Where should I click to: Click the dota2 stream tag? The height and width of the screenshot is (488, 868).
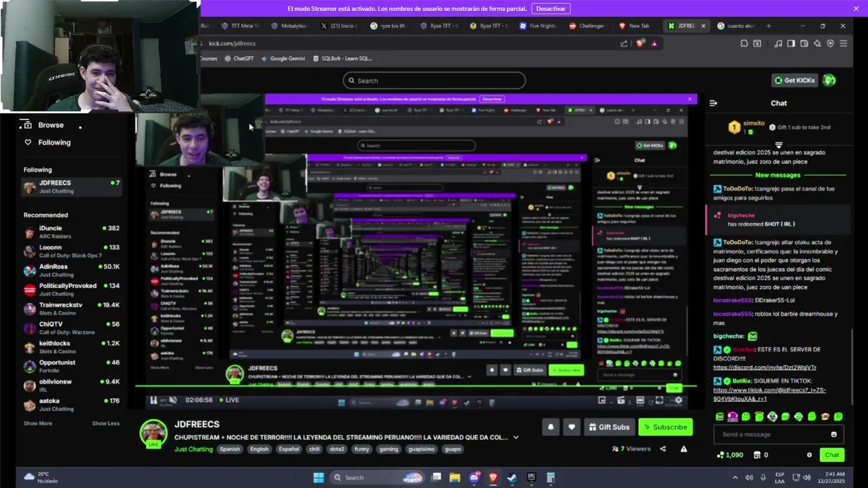coord(336,449)
